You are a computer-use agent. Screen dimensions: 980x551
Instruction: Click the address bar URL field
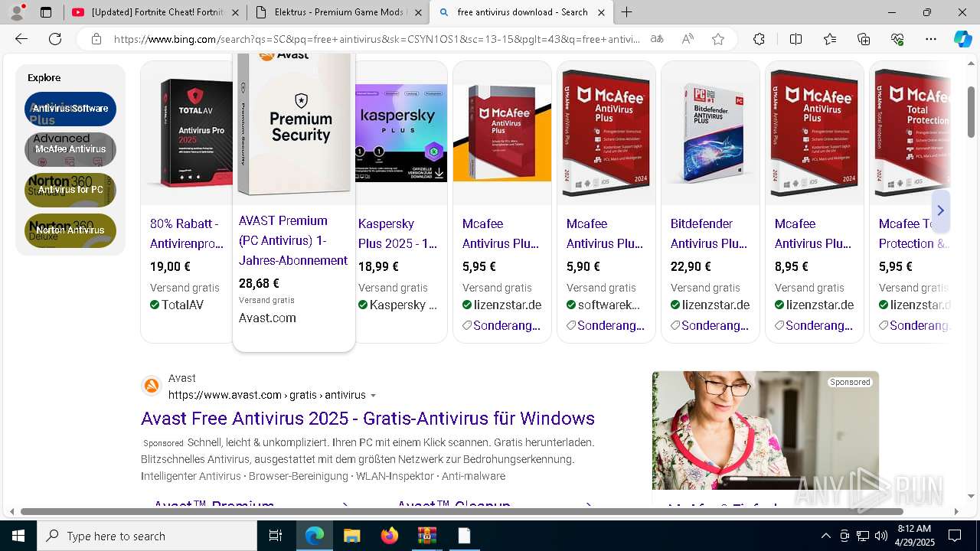[x=377, y=39]
